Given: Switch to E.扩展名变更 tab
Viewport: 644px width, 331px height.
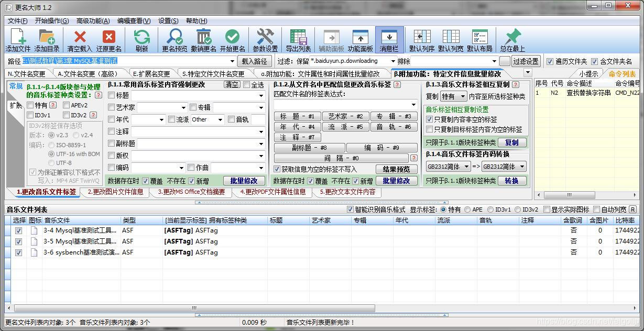Looking at the screenshot, I should (151, 74).
